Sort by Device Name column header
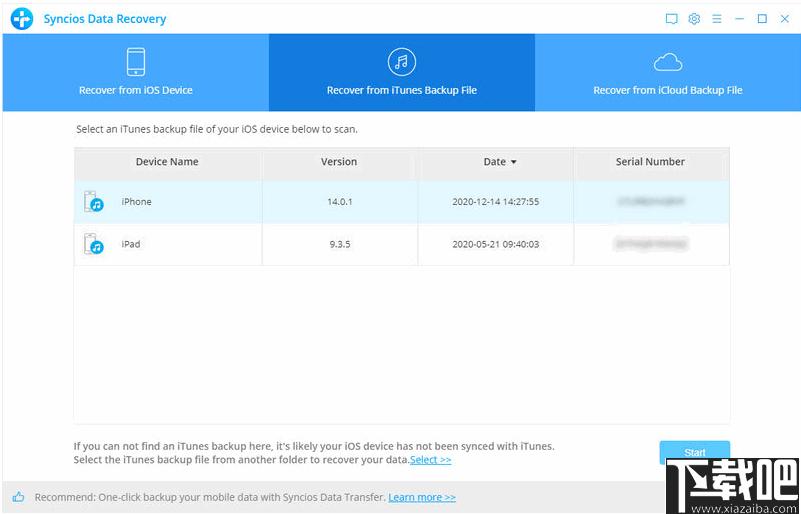The height and width of the screenshot is (514, 801). click(167, 161)
